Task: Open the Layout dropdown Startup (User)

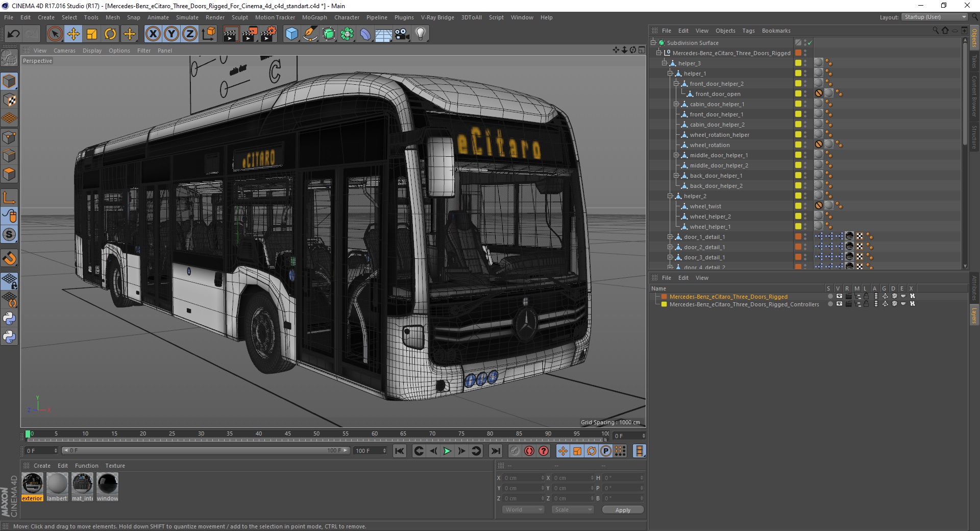Action: 935,17
